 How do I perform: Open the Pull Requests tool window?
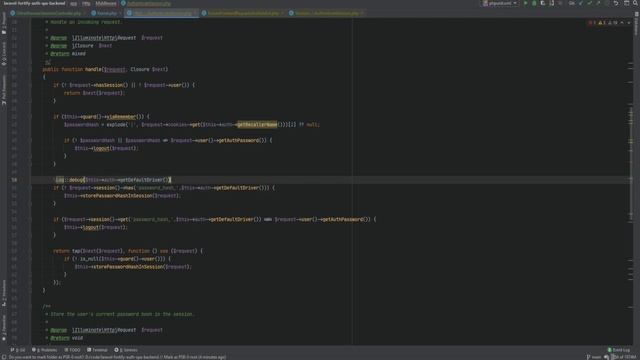4,90
